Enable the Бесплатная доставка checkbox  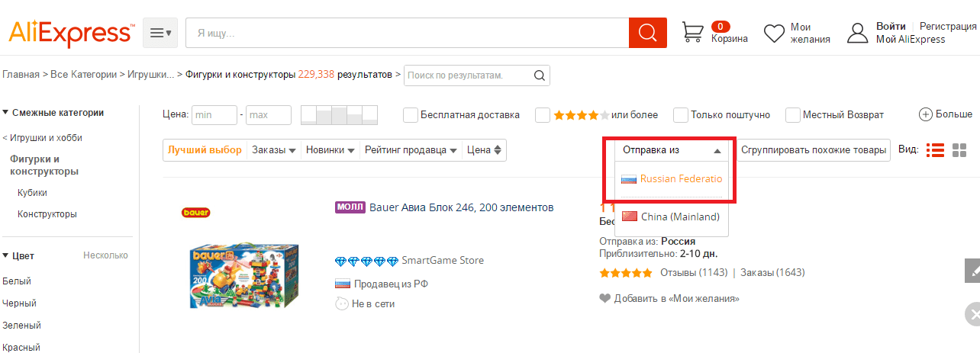click(x=411, y=115)
